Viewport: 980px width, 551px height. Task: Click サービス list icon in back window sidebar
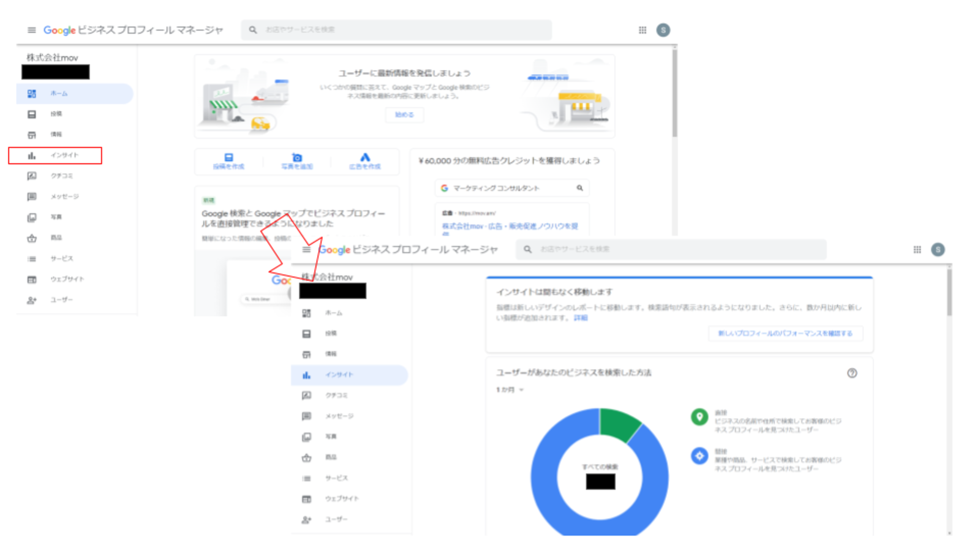click(x=32, y=259)
